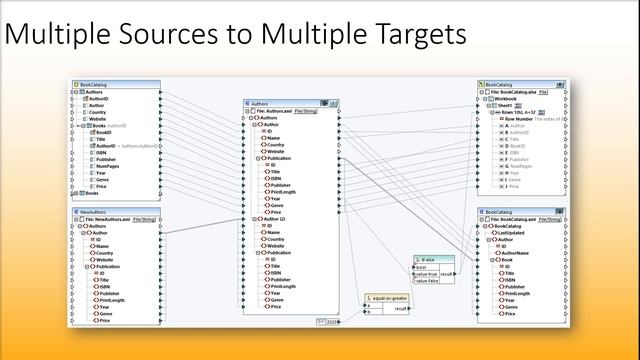Viewport: 640px width, 360px height.
Task: Select Row Number item in Excel component
Action: click(x=519, y=119)
